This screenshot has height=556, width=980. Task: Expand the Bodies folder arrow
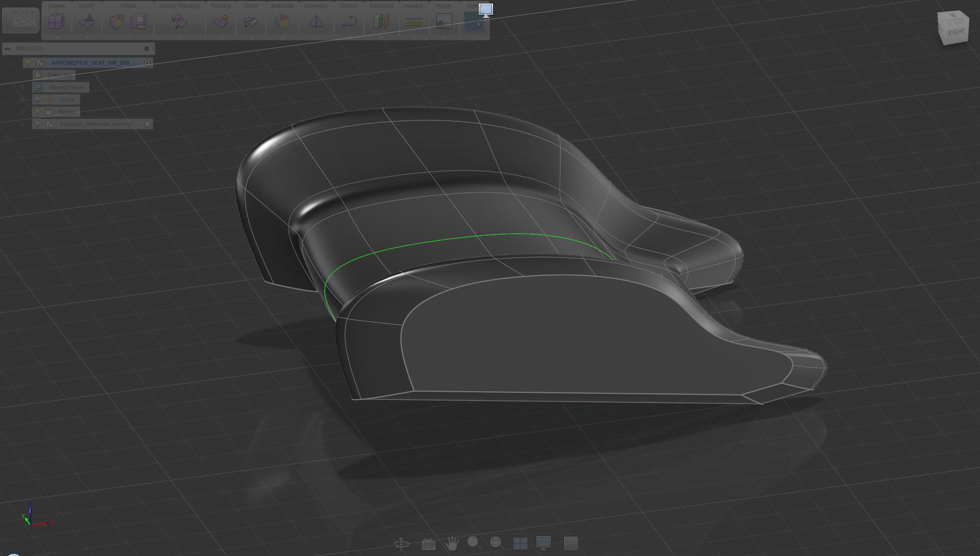[22, 112]
